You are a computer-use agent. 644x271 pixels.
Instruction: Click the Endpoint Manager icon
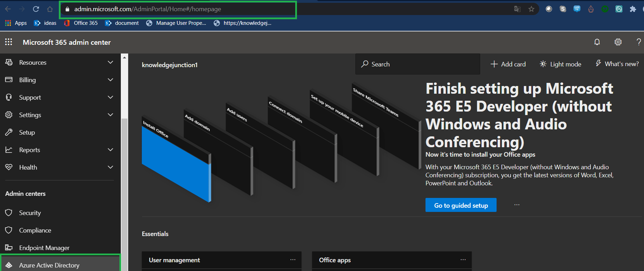tap(9, 248)
